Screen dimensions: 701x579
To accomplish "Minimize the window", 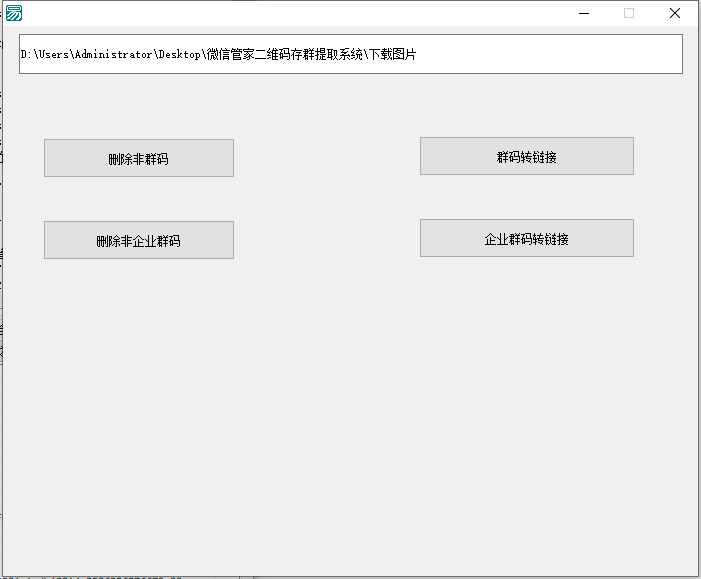I will tap(583, 13).
